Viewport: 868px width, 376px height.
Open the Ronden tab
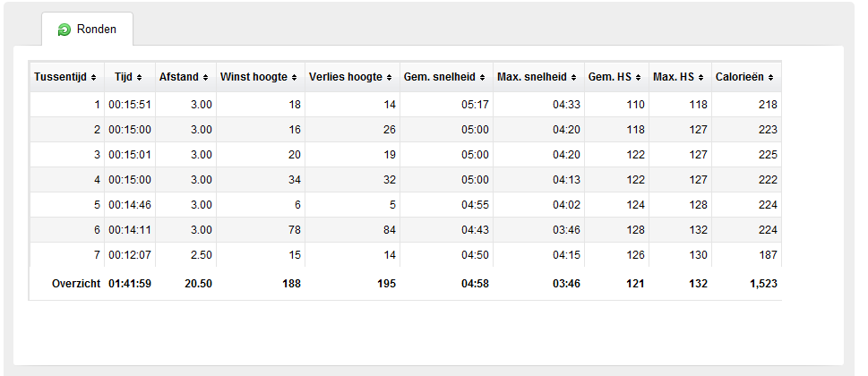(x=88, y=29)
